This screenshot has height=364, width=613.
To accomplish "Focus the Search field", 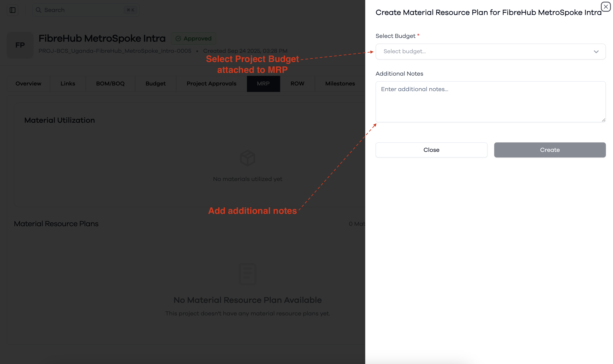I will click(x=86, y=10).
